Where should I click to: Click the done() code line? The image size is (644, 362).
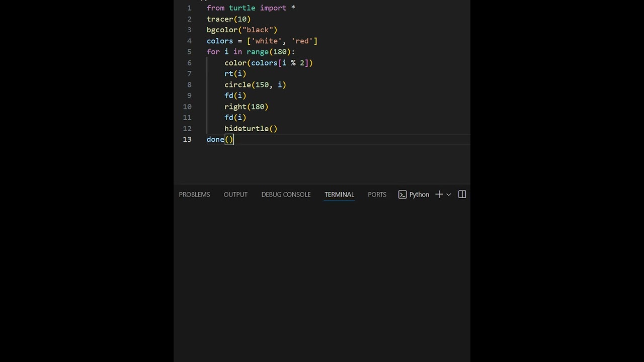point(220,139)
